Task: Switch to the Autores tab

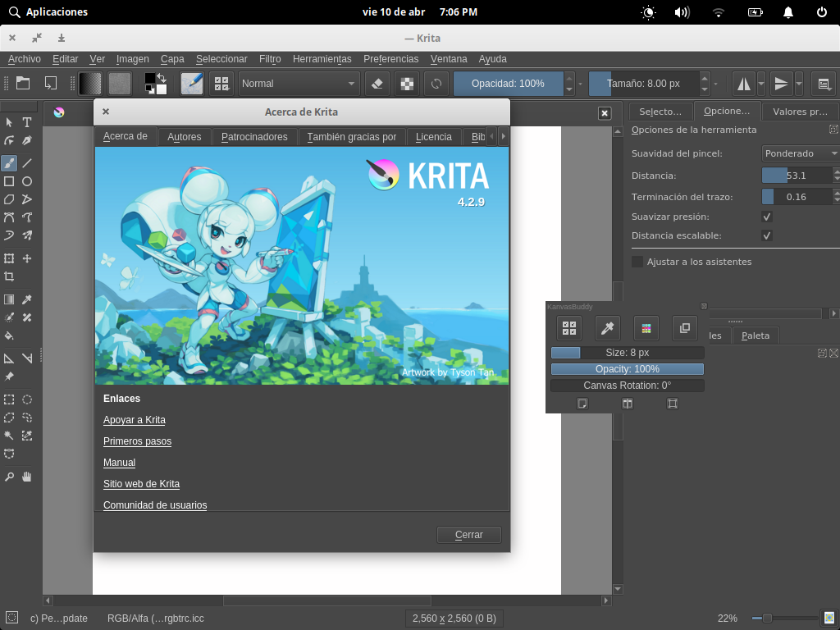Action: [x=185, y=137]
